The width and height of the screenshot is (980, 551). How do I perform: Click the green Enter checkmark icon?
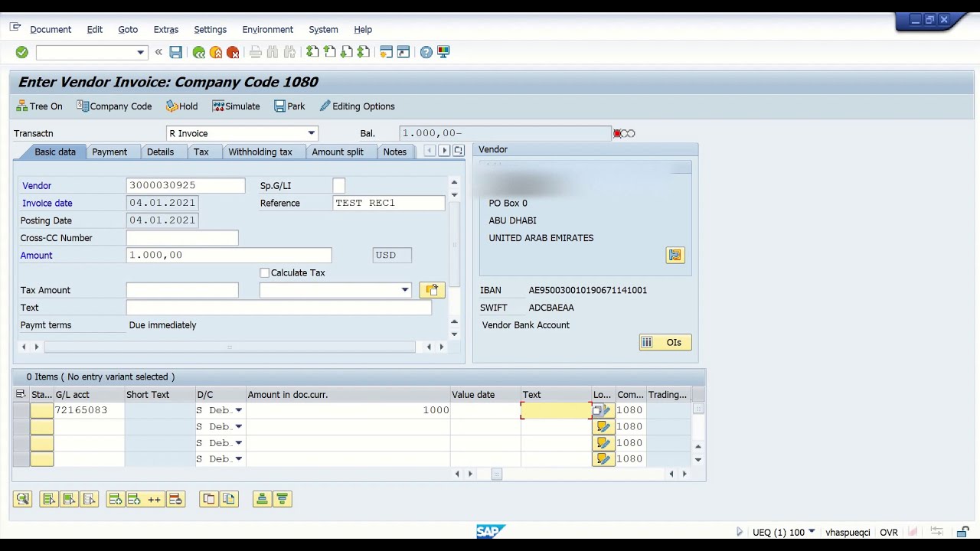click(21, 52)
